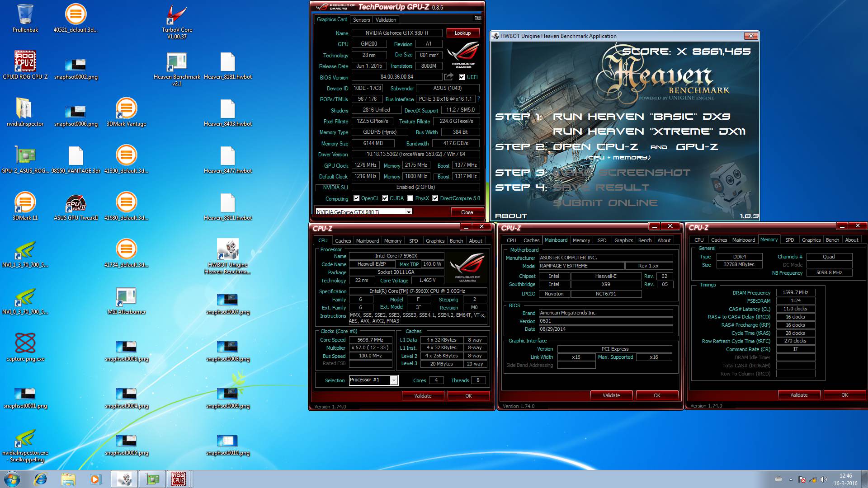This screenshot has width=868, height=488.
Task: Open Windows Media Player taskbar icon
Action: (x=95, y=479)
